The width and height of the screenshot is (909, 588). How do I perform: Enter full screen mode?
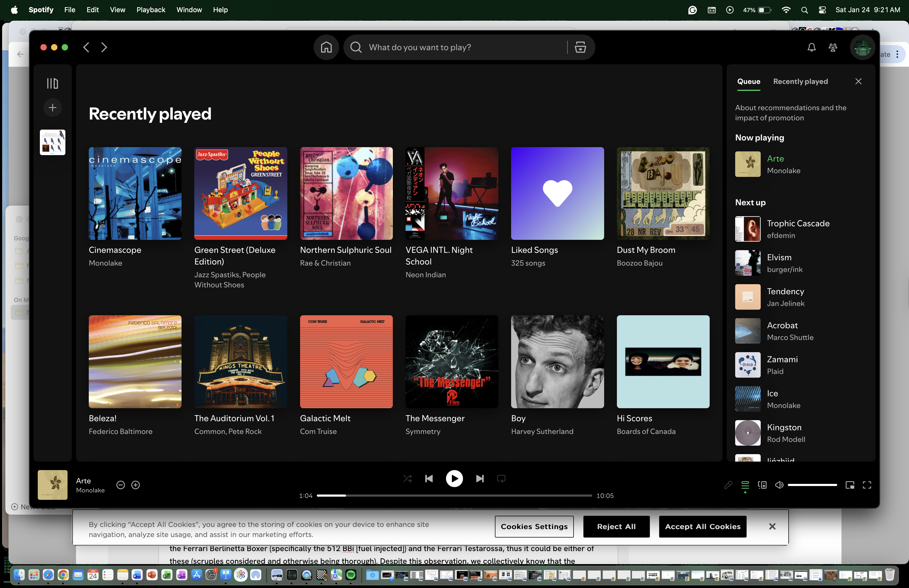click(x=867, y=485)
